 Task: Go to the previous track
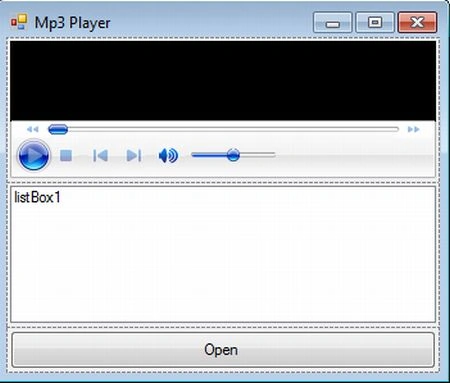pos(100,155)
